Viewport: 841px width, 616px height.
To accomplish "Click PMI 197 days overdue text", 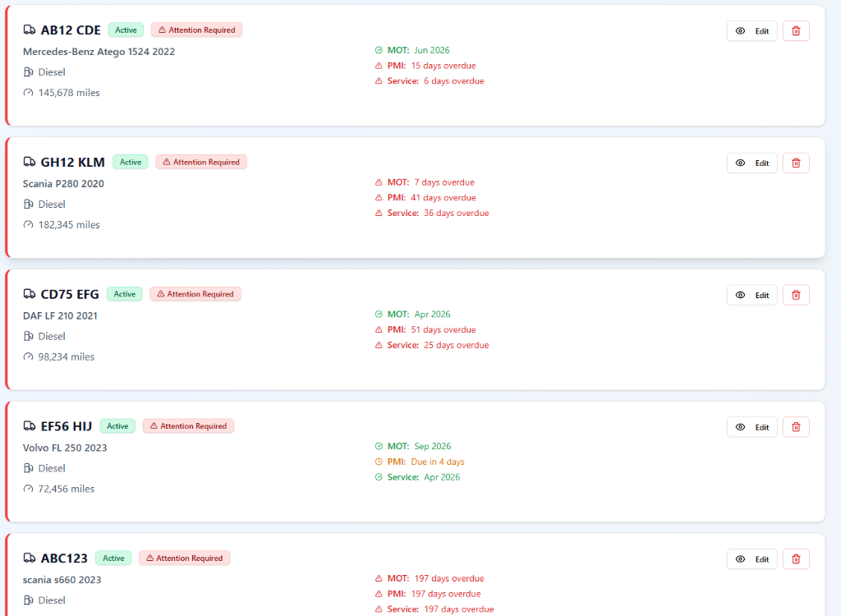I will pos(434,594).
